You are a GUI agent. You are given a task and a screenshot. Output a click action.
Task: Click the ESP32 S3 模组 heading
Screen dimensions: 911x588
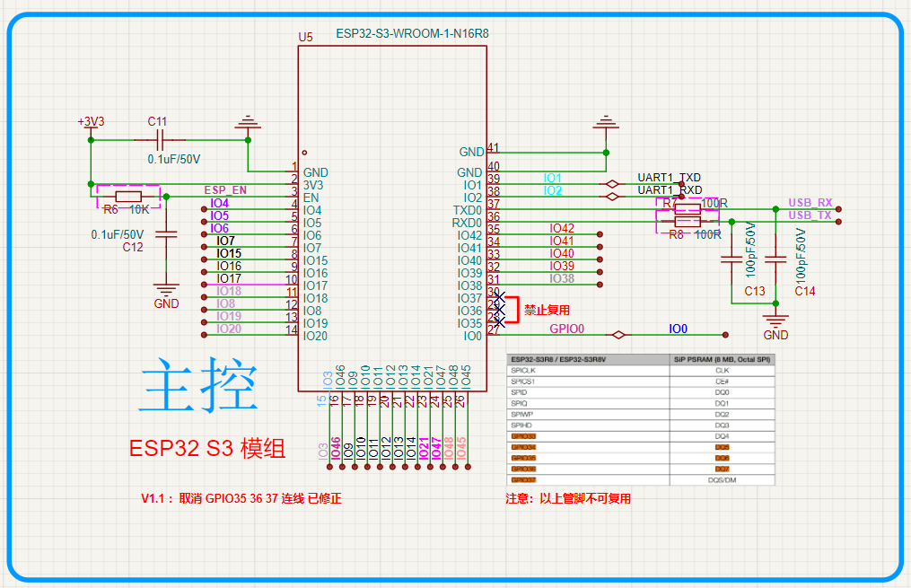(x=206, y=449)
